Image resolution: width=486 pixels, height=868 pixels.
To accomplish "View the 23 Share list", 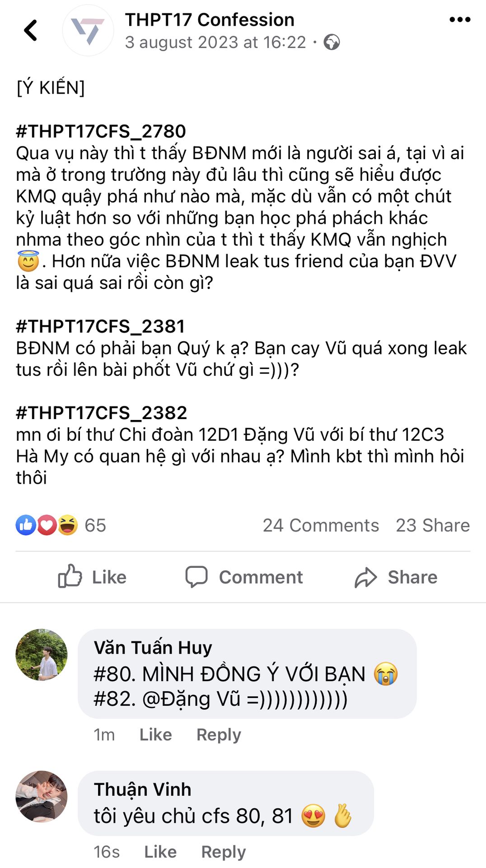I will [433, 525].
